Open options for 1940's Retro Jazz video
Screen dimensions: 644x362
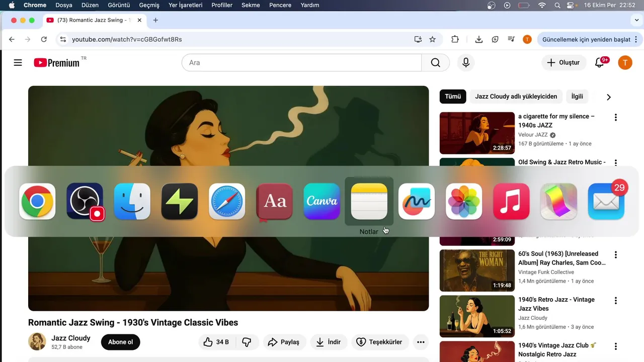[615, 301]
